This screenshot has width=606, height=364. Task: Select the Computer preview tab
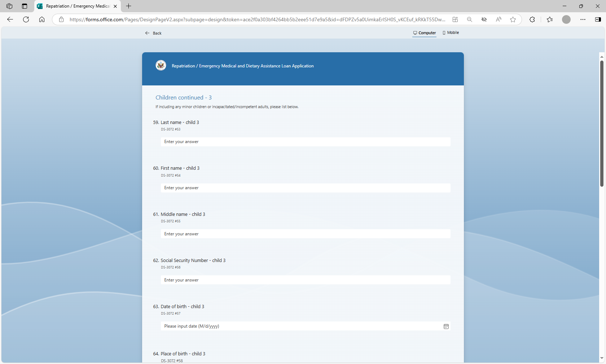[x=425, y=33]
